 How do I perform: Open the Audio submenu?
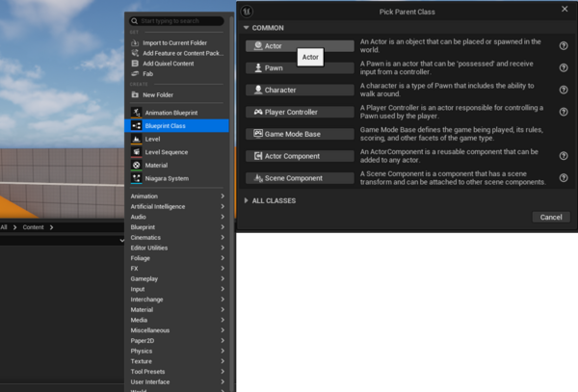point(177,217)
